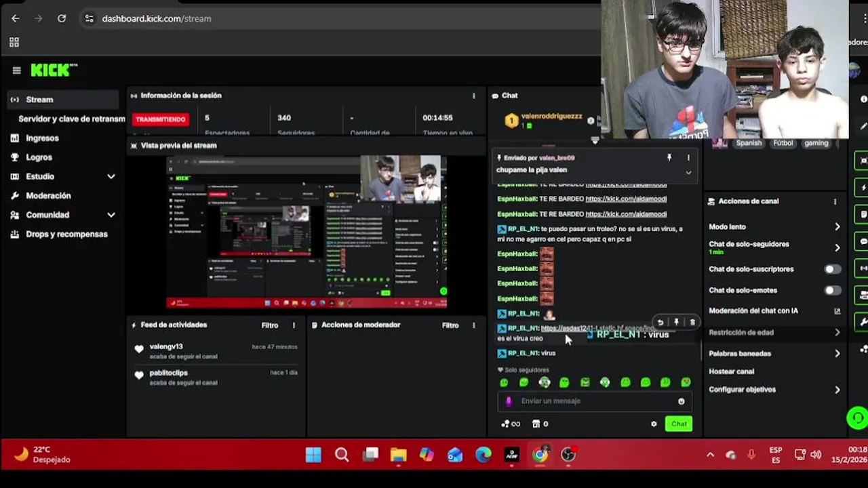This screenshot has height=488, width=868.
Task: Open the Acciones de canal three-dot menu
Action: pyautogui.click(x=835, y=201)
